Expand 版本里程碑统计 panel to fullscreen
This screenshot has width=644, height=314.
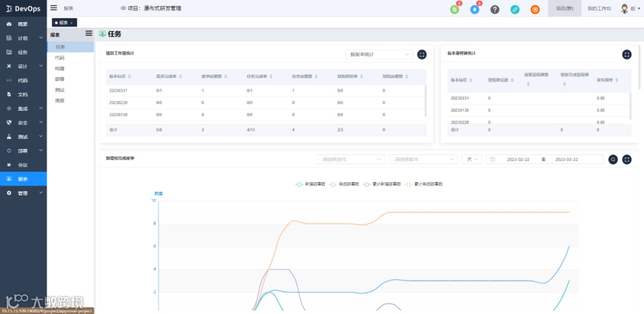[627, 54]
